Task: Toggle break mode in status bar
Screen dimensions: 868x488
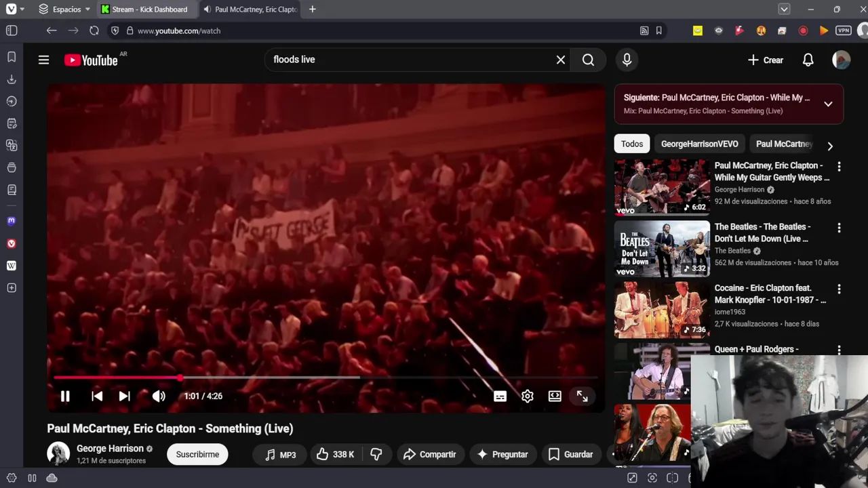Action: click(32, 478)
